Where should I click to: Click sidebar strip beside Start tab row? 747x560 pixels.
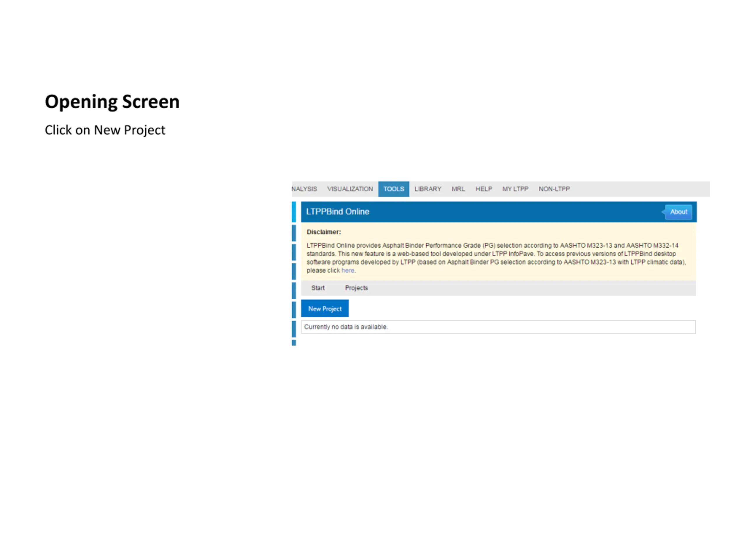click(294, 290)
